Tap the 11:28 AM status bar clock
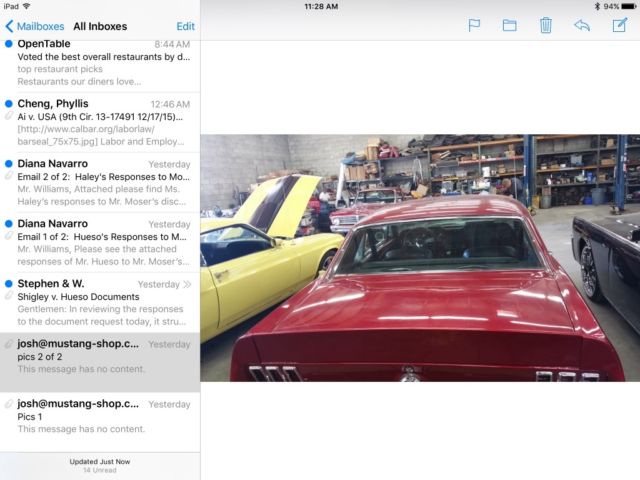 click(x=321, y=7)
